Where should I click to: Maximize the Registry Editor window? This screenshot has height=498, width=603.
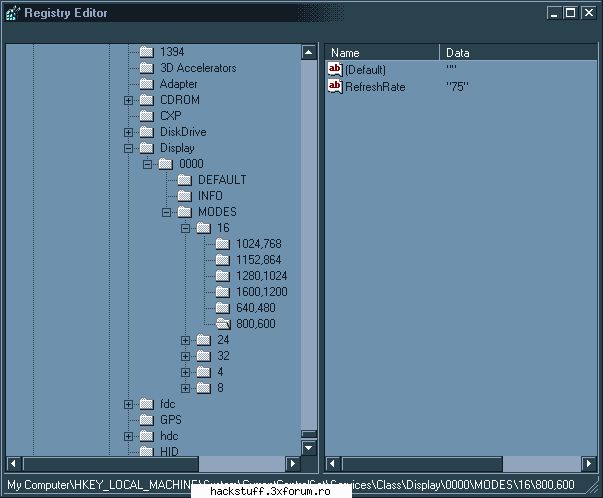[x=570, y=13]
